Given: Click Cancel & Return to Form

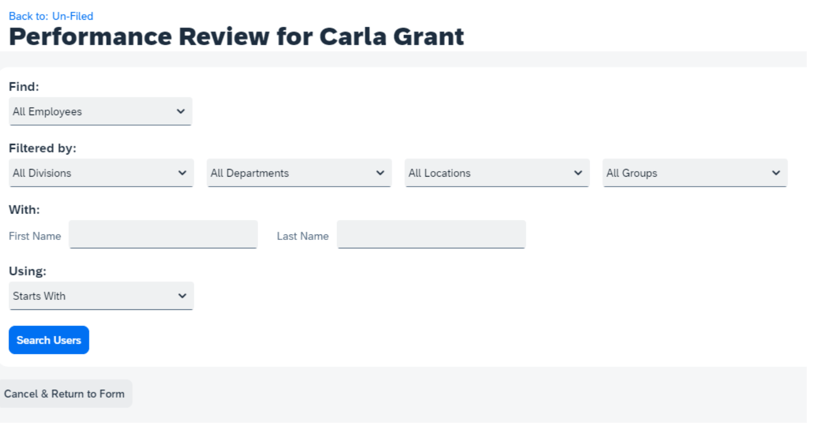Looking at the screenshot, I should pos(64,393).
